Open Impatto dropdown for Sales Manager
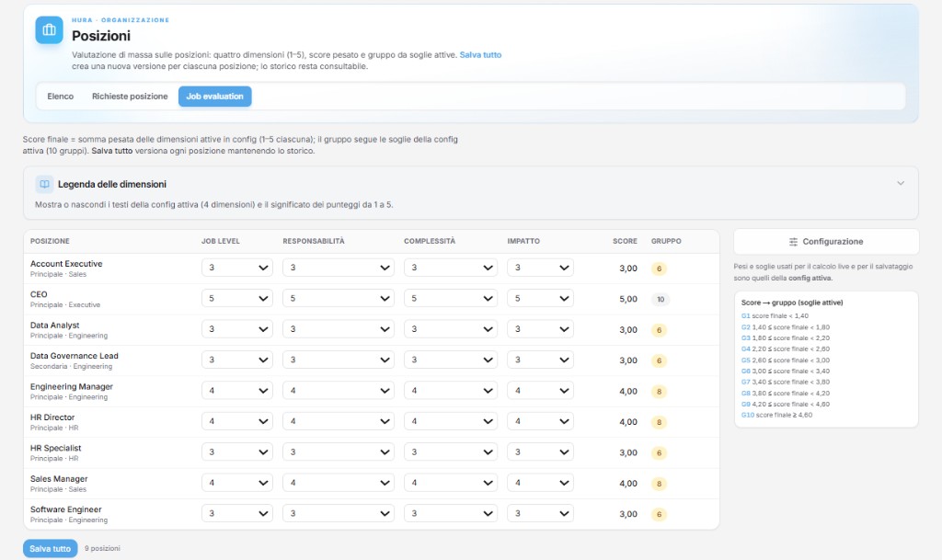Viewport: 942px width, 560px height. [540, 483]
